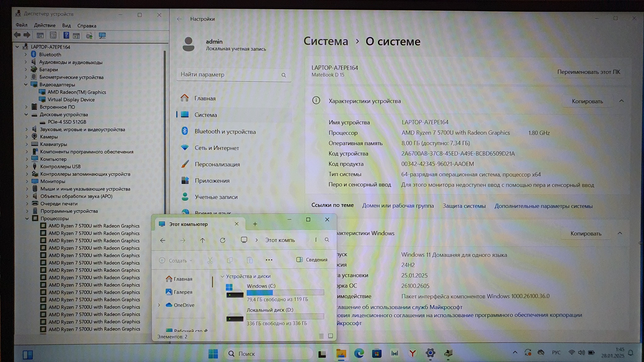Open the Действие menu

pos(45,25)
